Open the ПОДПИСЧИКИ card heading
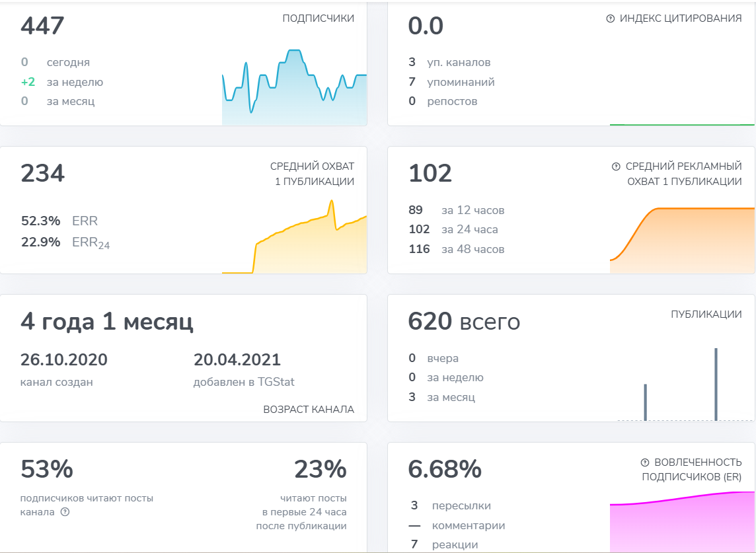Image resolution: width=756 pixels, height=553 pixels. pyautogui.click(x=319, y=18)
